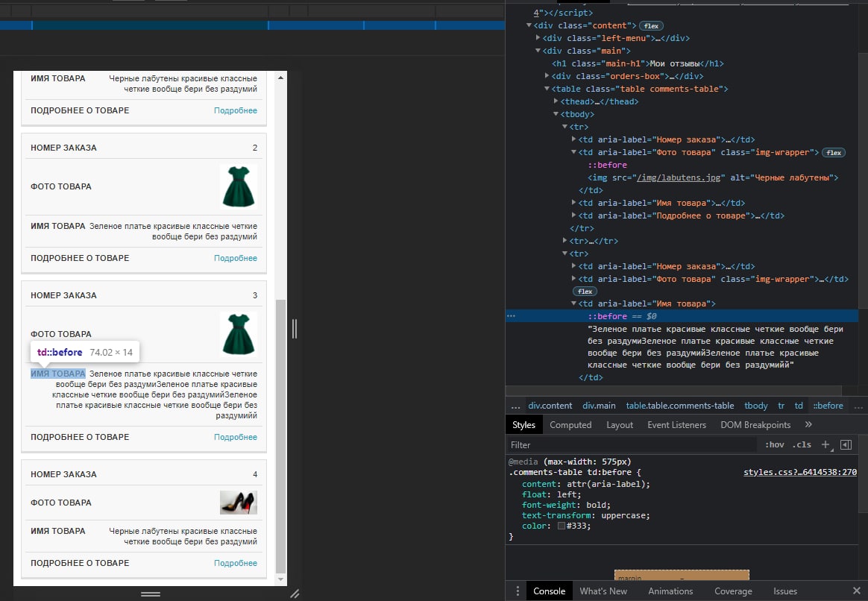Viewport: 868px width, 601px height.
Task: Collapse the div class="main" node
Action: [x=538, y=51]
